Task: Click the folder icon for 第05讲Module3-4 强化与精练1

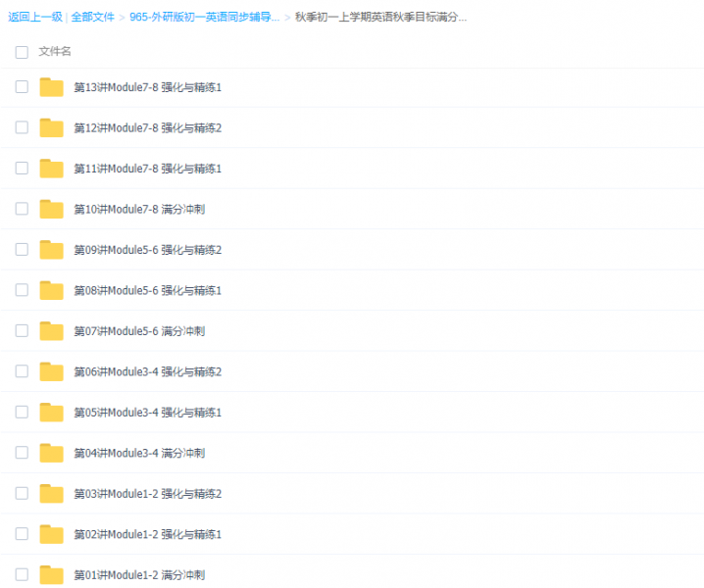Action: [51, 412]
